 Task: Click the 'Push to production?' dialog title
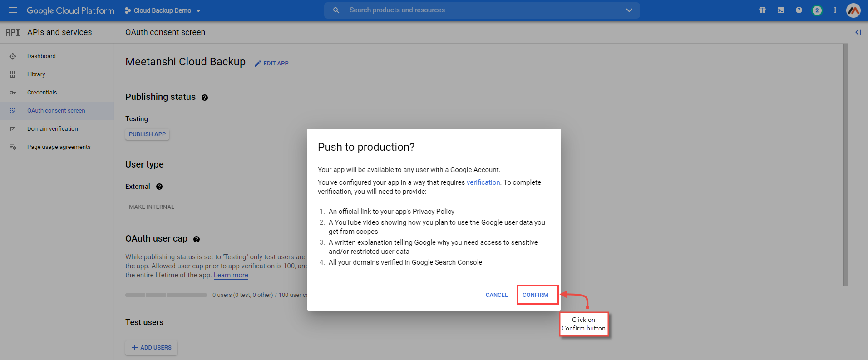(x=366, y=147)
